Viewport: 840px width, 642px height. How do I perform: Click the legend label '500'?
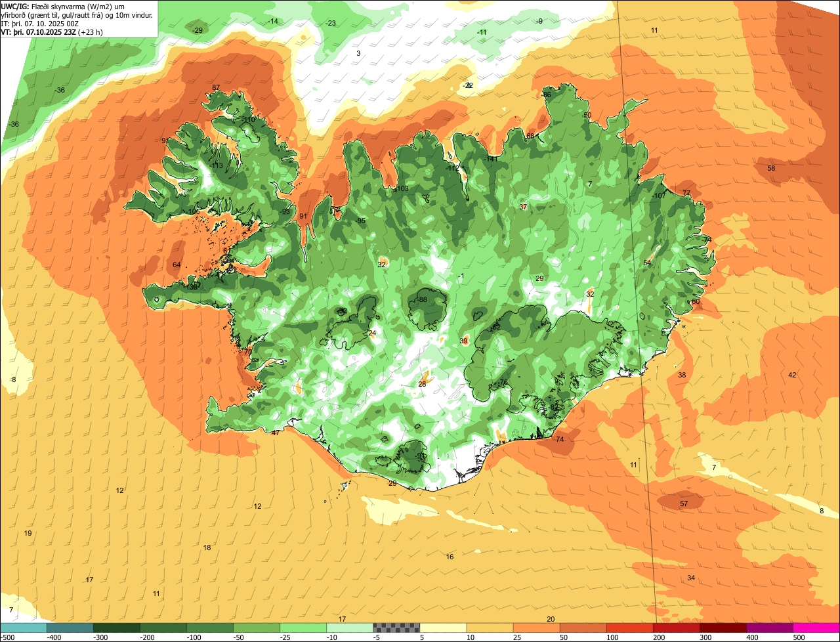(799, 637)
